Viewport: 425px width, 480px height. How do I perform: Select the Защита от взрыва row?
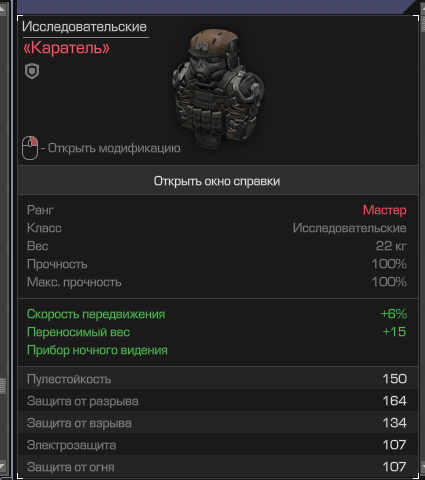point(218,423)
